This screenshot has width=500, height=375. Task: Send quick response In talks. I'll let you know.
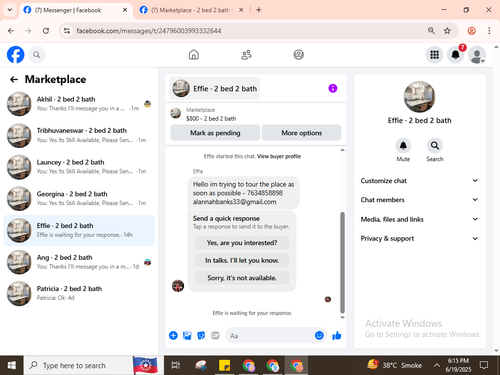242,260
